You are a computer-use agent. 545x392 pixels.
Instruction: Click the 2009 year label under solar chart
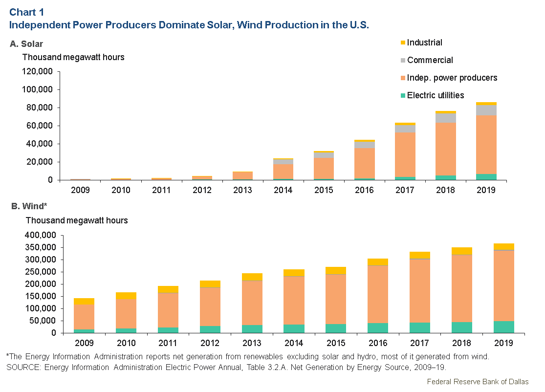80,190
